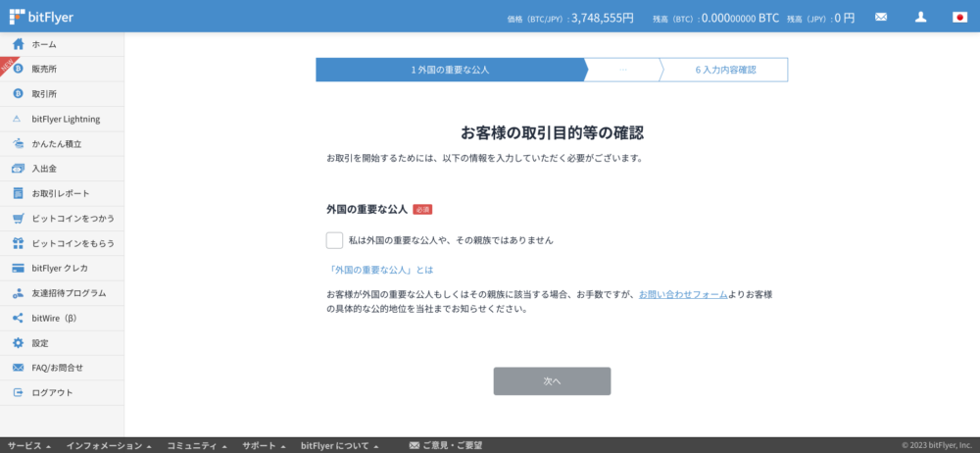Expand the インフォメーション footer menu
980x453 pixels.
[109, 445]
